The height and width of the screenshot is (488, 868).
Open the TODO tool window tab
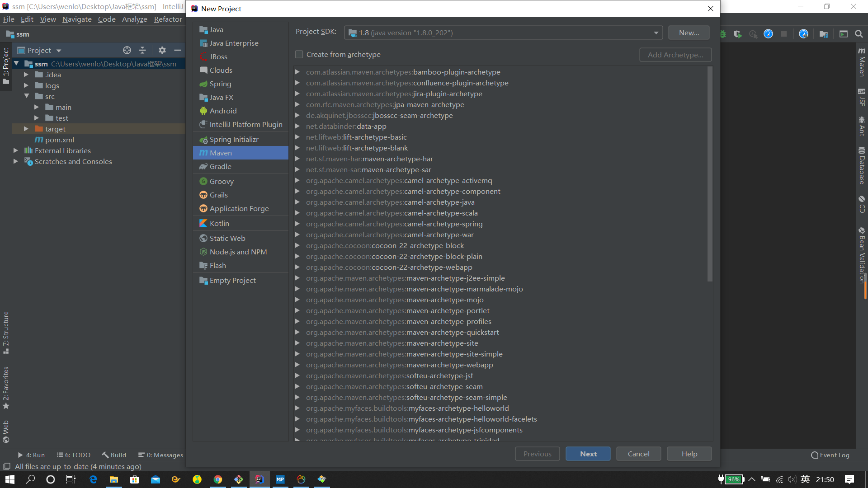(74, 455)
